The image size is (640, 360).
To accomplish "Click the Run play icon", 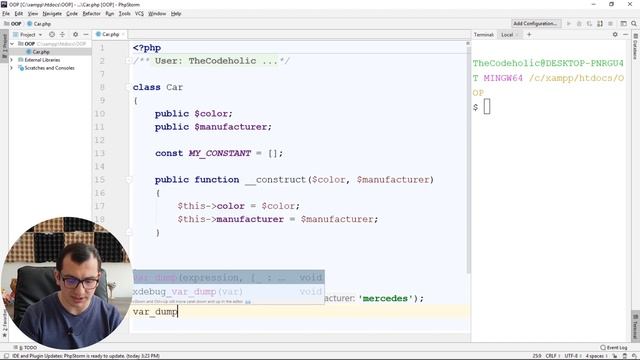I will coord(569,24).
